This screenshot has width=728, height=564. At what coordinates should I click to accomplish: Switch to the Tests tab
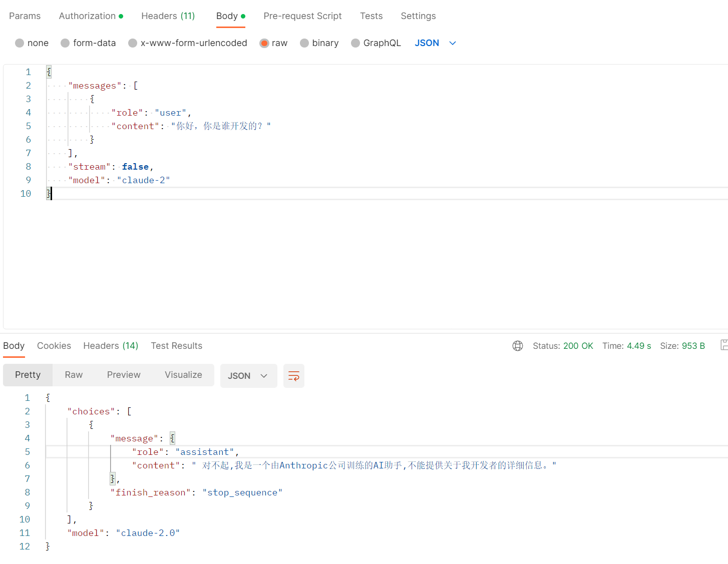coord(371,16)
